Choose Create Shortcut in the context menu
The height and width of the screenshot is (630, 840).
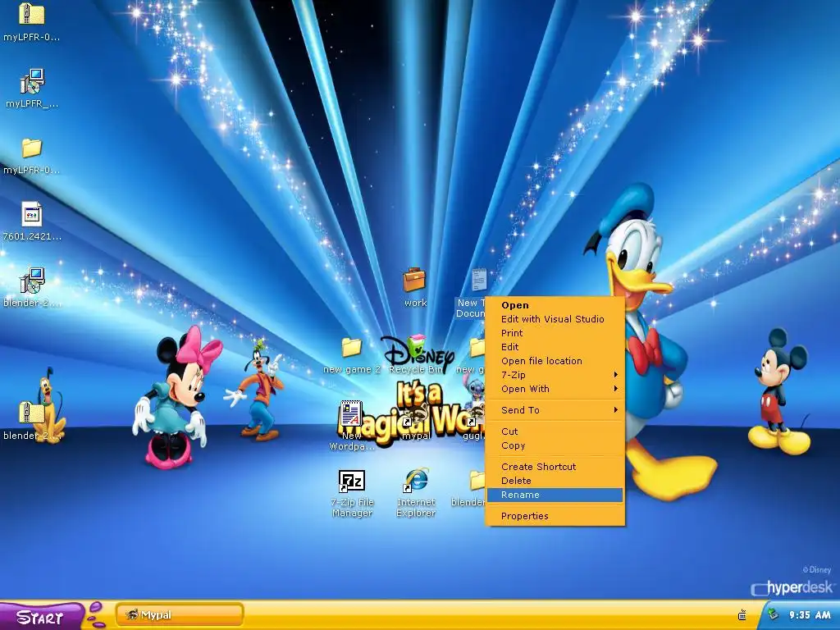[x=555, y=467]
